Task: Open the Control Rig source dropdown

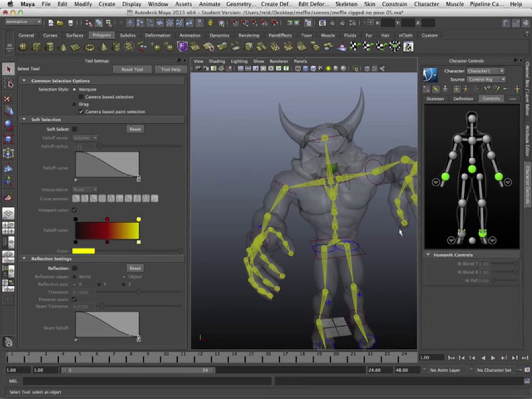Action: tap(486, 79)
